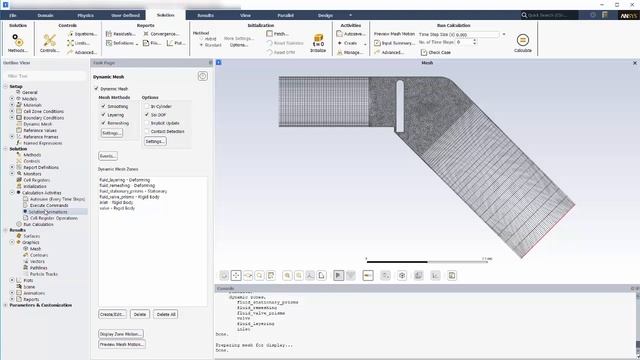Image resolution: width=640 pixels, height=360 pixels.
Task: Click the Preview Mesh Motion button in the task page
Action: (x=122, y=344)
